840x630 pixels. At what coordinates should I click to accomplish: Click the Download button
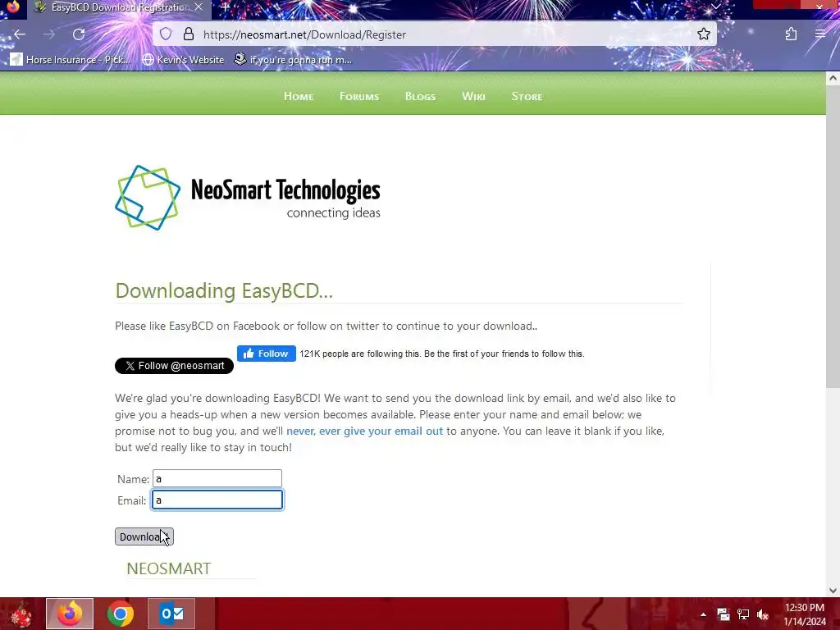(144, 536)
